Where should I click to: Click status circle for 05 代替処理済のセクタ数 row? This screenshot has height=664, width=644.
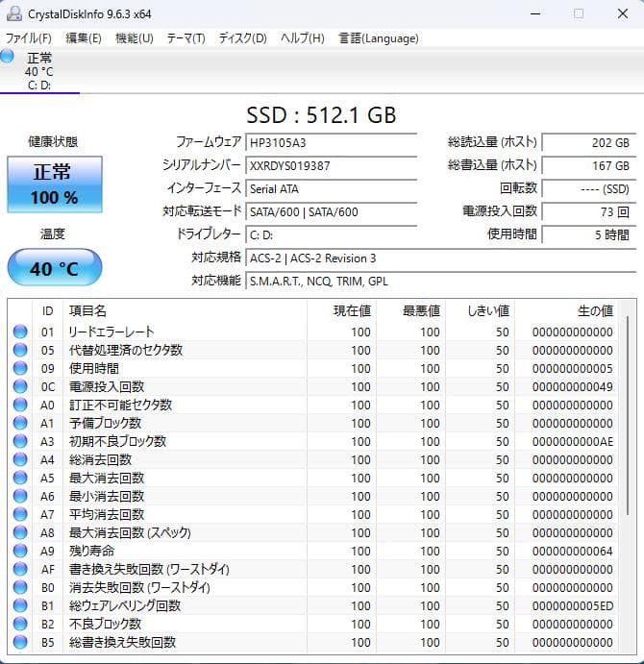(20, 350)
